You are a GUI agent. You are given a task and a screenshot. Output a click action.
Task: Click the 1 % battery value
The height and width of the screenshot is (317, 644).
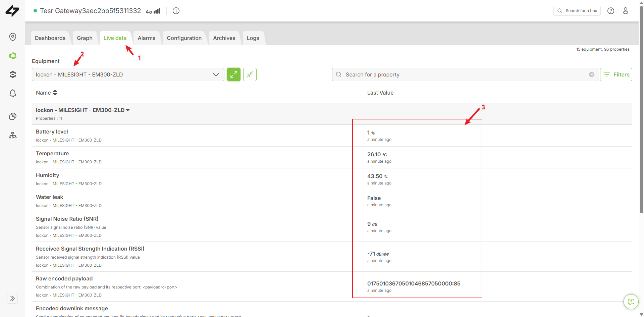click(x=371, y=133)
